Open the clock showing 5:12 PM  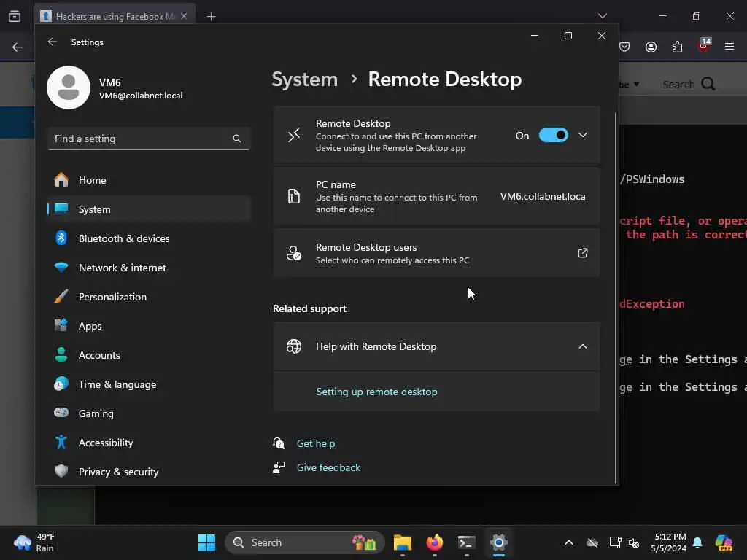pyautogui.click(x=668, y=542)
